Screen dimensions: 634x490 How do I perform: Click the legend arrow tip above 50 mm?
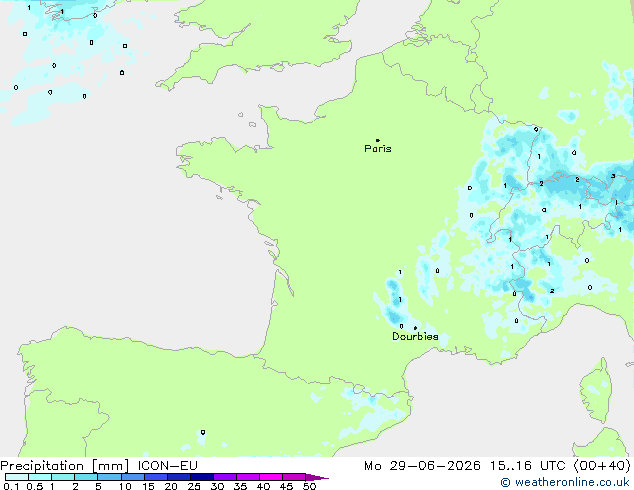click(317, 477)
